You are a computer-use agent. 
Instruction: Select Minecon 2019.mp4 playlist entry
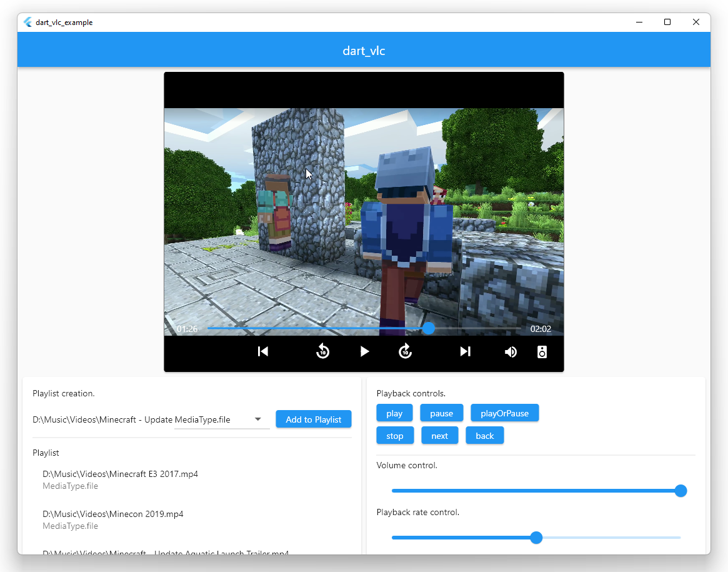click(192, 519)
